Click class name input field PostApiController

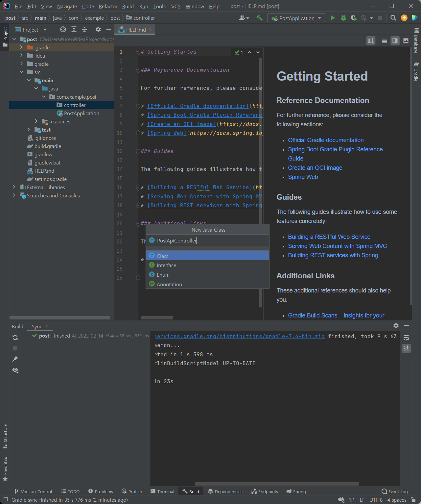207,240
